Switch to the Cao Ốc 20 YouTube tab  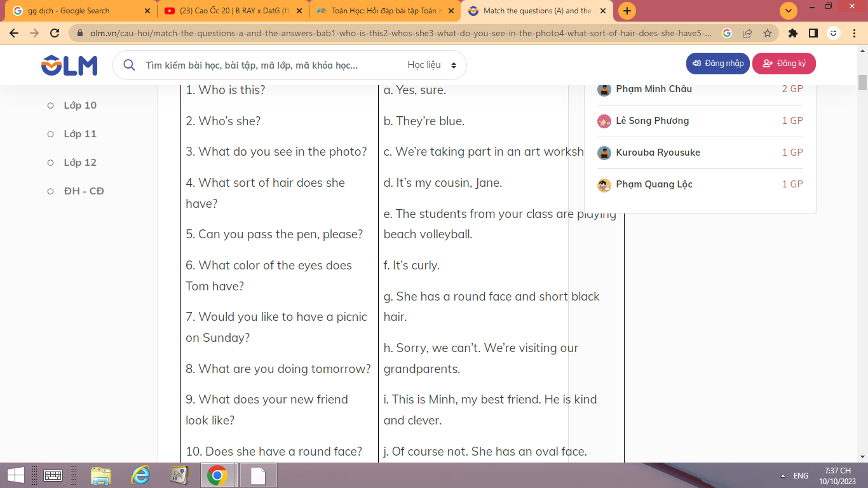click(232, 11)
